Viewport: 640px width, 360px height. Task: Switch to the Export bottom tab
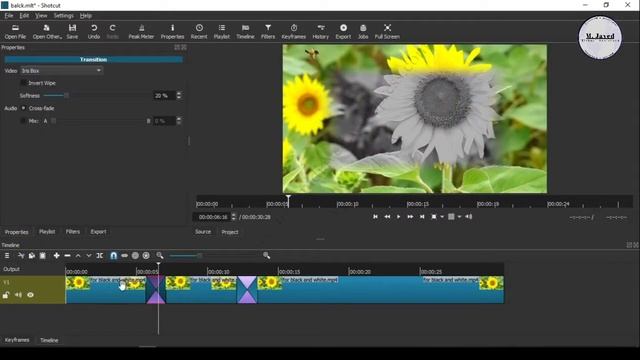pyautogui.click(x=98, y=231)
